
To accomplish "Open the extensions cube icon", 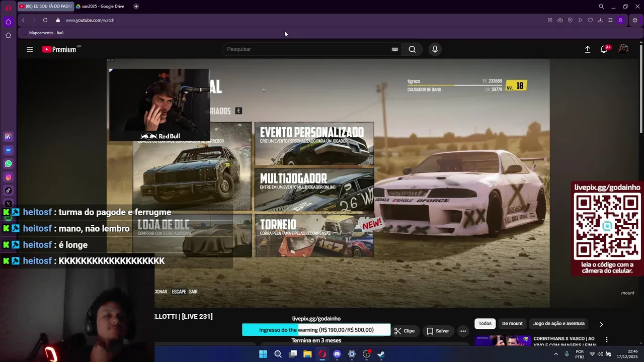I will pyautogui.click(x=635, y=20).
